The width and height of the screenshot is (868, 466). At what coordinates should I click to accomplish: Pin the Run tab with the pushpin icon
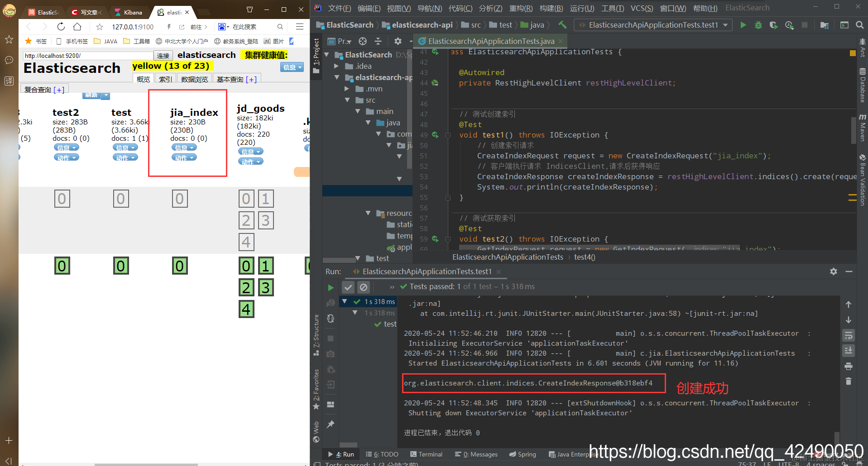click(331, 424)
